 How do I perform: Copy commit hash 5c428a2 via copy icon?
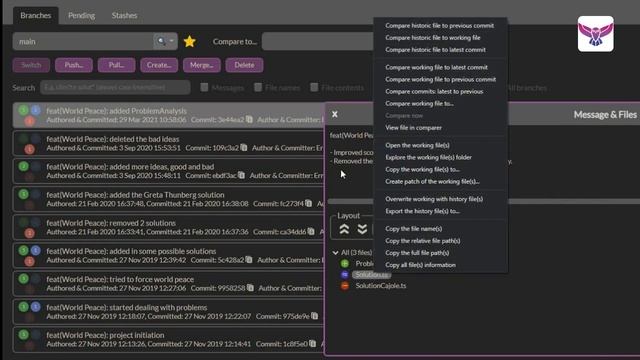point(249,260)
